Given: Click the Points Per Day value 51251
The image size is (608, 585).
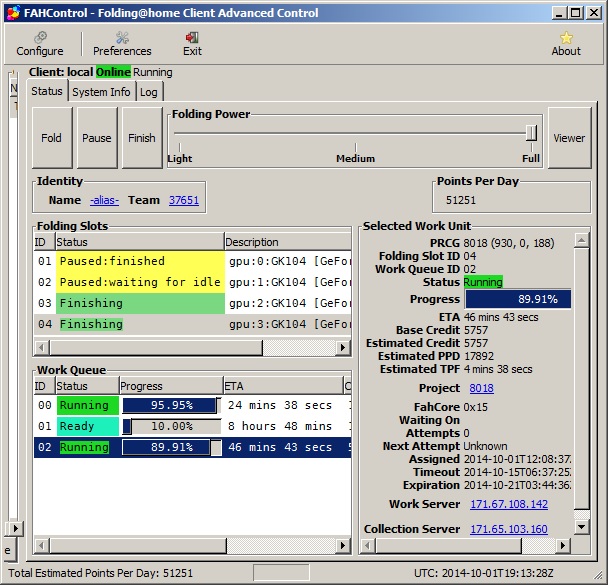Looking at the screenshot, I should (461, 200).
